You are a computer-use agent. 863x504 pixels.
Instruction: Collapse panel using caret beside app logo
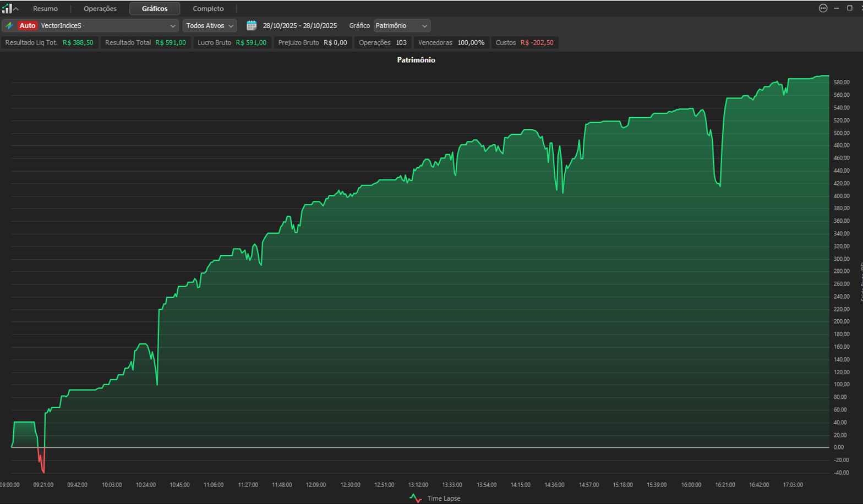pyautogui.click(x=17, y=9)
